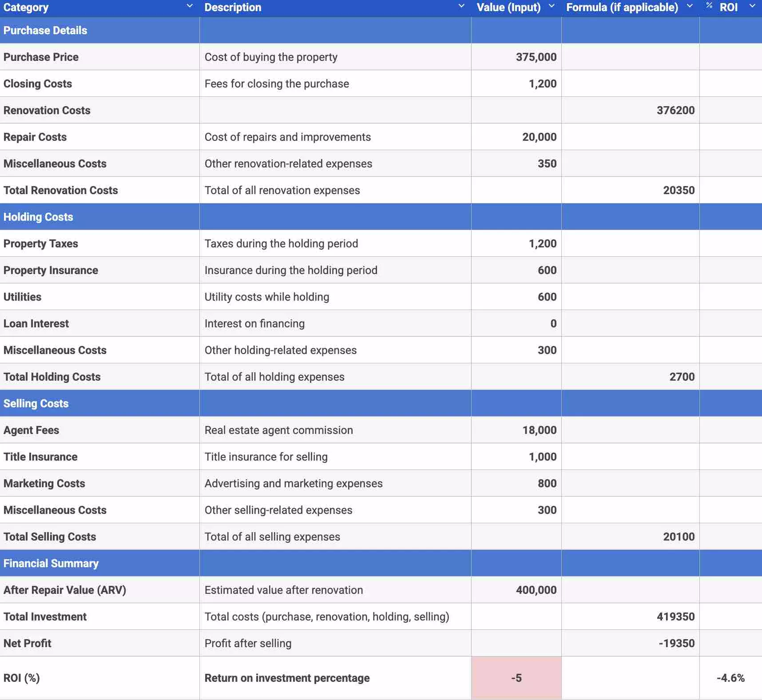The height and width of the screenshot is (700, 762).
Task: Click the formula result 376200
Action: pos(675,110)
